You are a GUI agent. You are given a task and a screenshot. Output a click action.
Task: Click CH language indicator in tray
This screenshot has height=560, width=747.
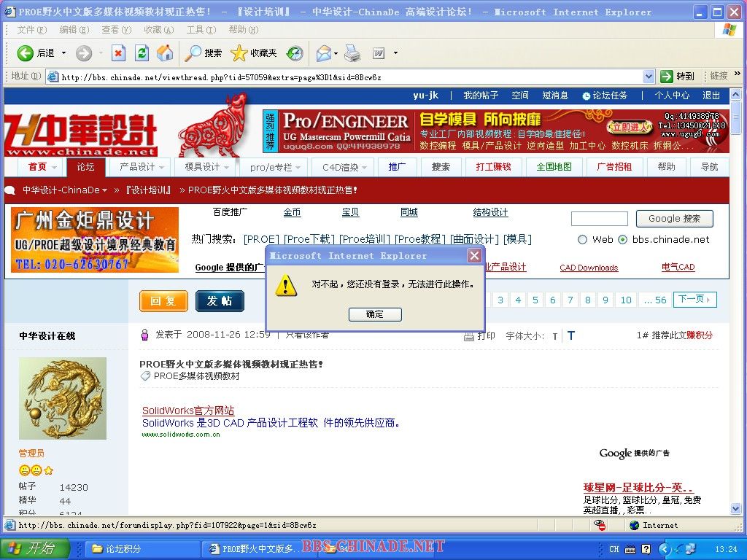pyautogui.click(x=614, y=549)
